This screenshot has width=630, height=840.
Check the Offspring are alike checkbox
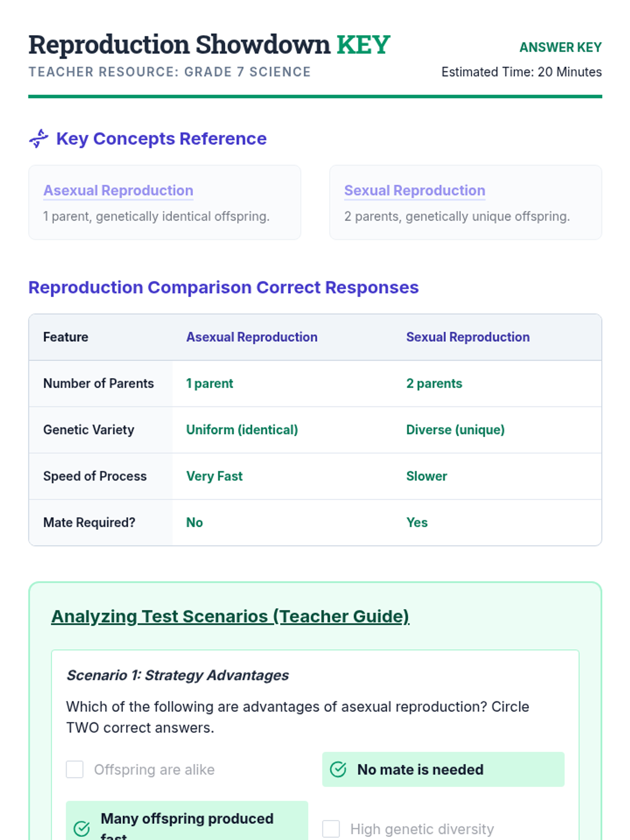[x=75, y=769]
